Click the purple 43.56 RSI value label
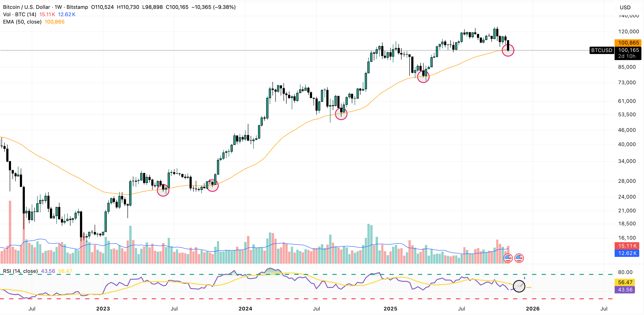The width and height of the screenshot is (644, 315). 625,290
